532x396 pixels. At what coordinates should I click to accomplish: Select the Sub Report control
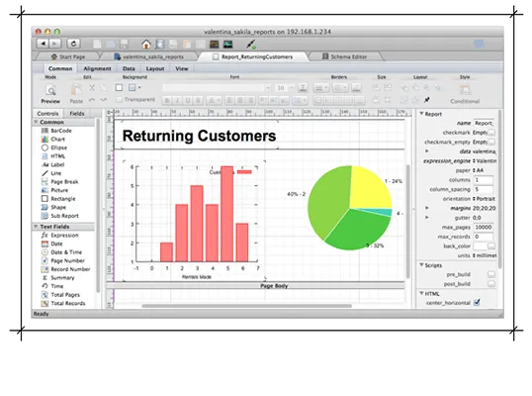pyautogui.click(x=59, y=216)
